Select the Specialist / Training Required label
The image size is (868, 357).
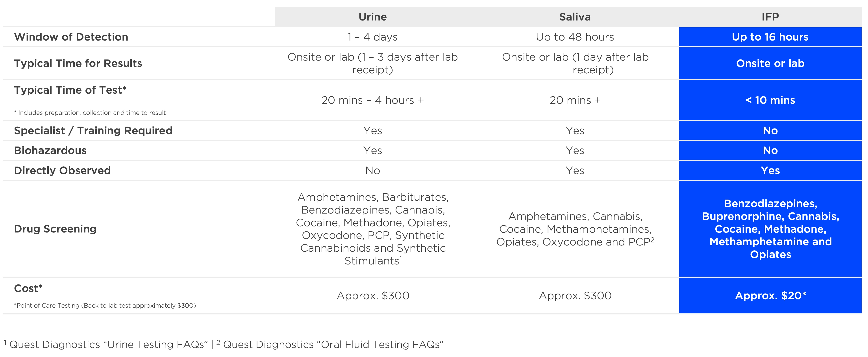[x=93, y=130]
